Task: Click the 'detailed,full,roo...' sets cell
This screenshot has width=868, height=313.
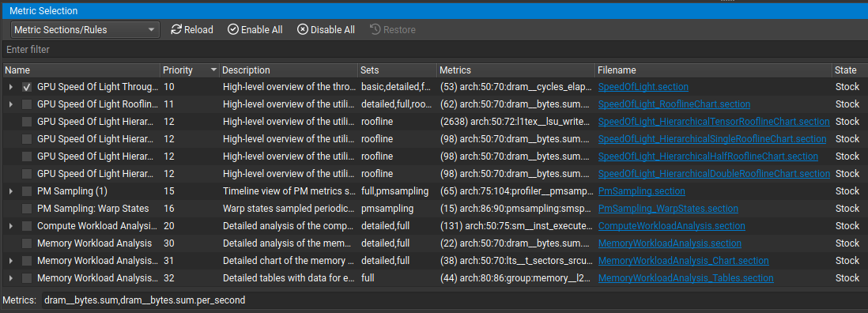Action: 396,104
